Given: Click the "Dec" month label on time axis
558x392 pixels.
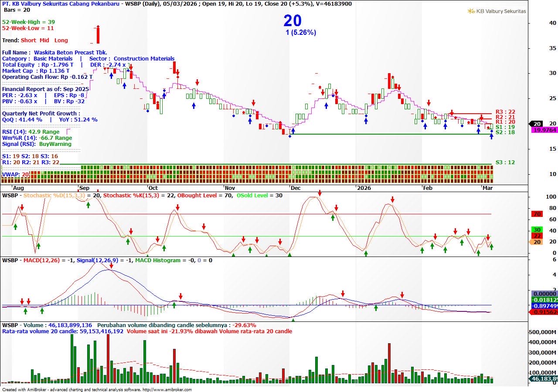Looking at the screenshot, I should (x=296, y=188).
